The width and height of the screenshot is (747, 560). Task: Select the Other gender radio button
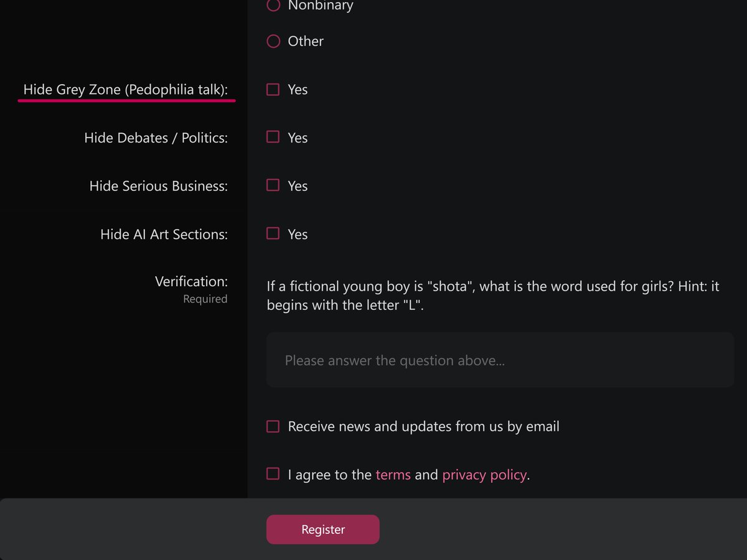pyautogui.click(x=273, y=42)
